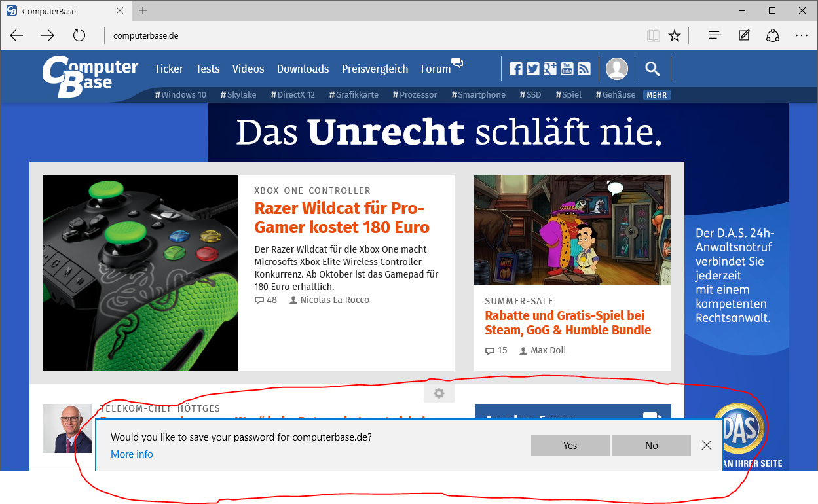Click the D.A.S. badge logo
The height and width of the screenshot is (504, 818).
[739, 429]
